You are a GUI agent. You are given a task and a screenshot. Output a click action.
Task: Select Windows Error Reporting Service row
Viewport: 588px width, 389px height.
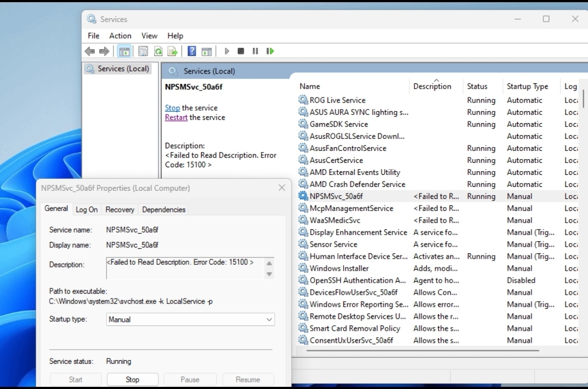pyautogui.click(x=438, y=304)
